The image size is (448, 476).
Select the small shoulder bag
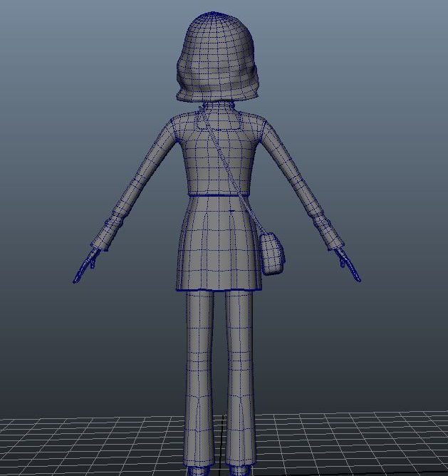[x=273, y=254]
